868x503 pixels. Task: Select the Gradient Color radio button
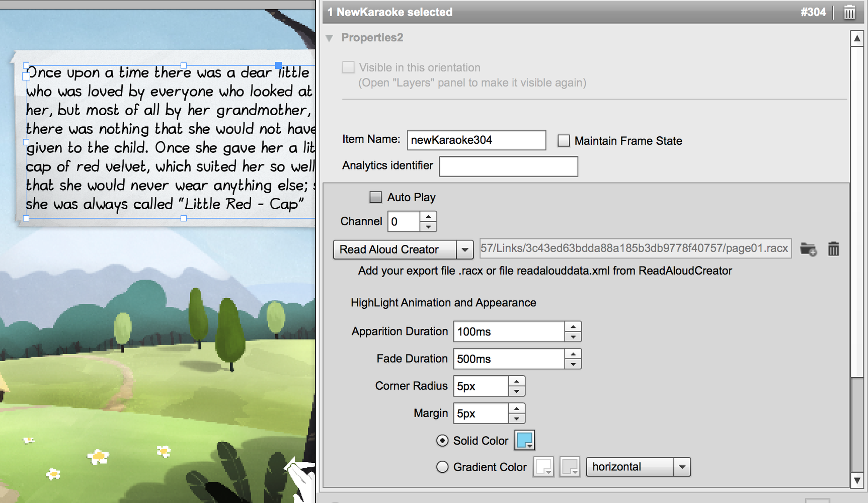[x=442, y=467]
